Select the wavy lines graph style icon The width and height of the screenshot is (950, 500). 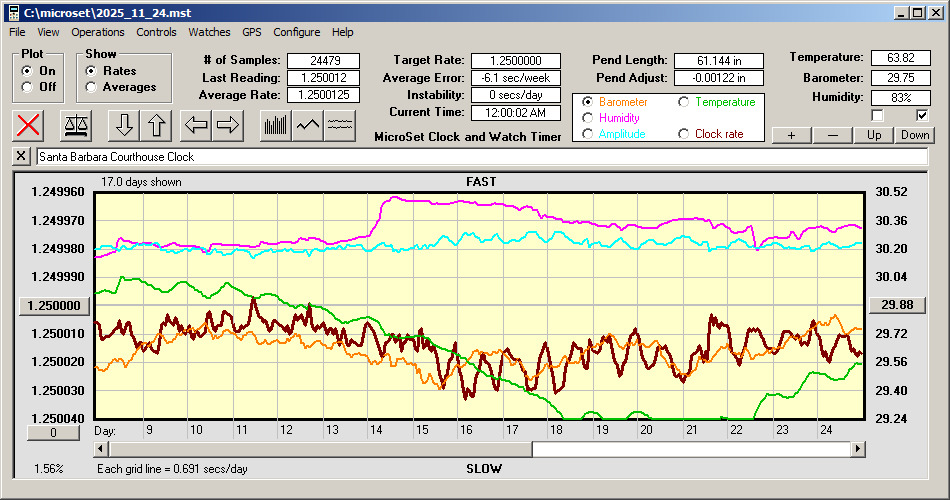[341, 125]
